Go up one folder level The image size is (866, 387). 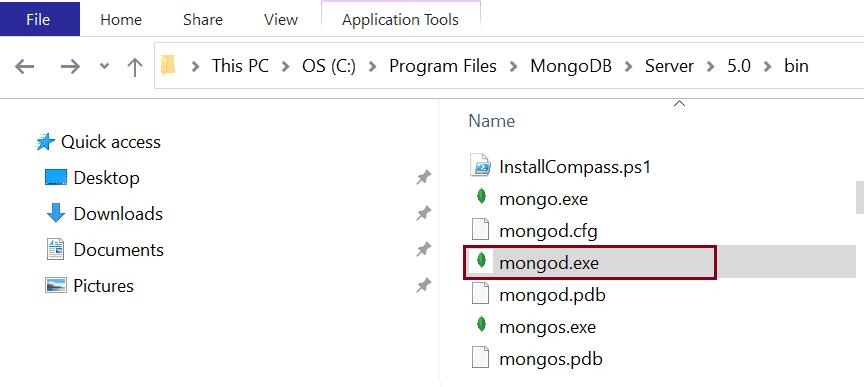click(x=134, y=67)
